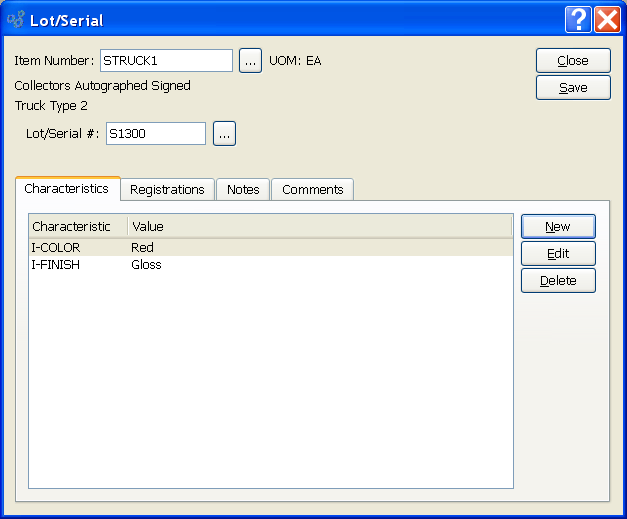Viewport: 627px width, 519px height.
Task: Switch to the Characteristics tab
Action: pyautogui.click(x=66, y=189)
